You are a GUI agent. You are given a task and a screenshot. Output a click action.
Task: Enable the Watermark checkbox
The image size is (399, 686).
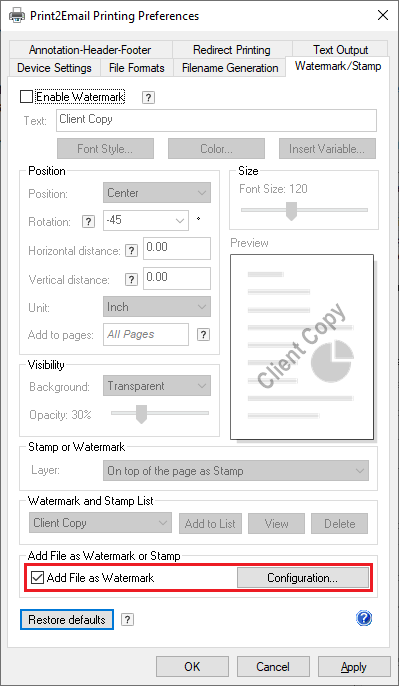click(27, 97)
